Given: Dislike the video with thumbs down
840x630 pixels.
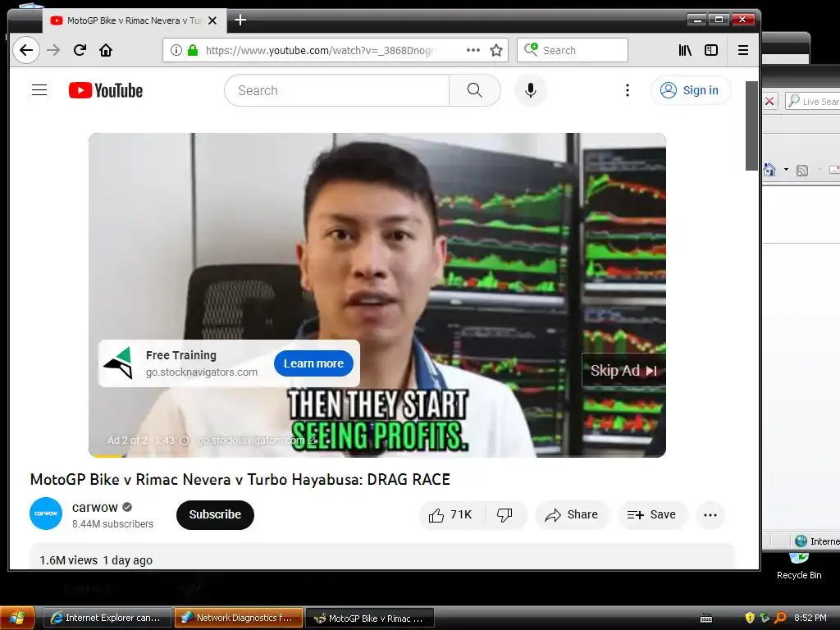Looking at the screenshot, I should [x=504, y=515].
